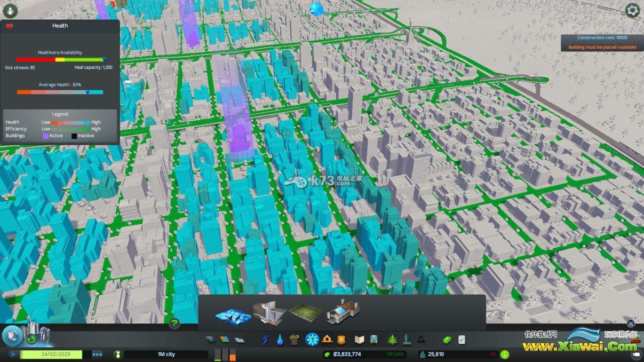Click the Active purple legend swatch
The image size is (644, 362).
(45, 136)
